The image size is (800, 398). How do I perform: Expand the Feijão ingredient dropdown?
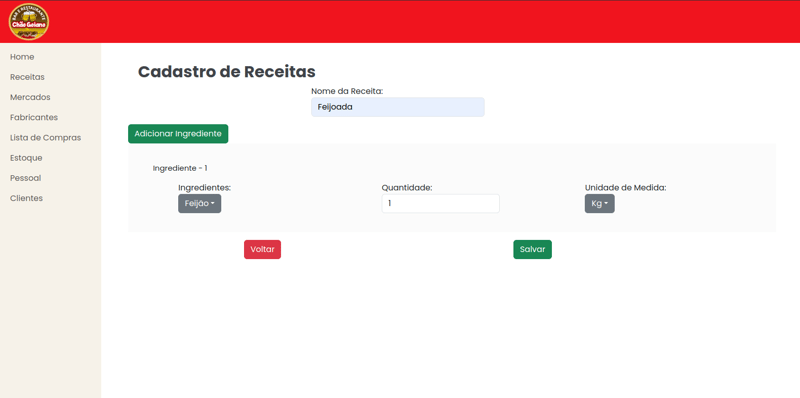(x=199, y=204)
